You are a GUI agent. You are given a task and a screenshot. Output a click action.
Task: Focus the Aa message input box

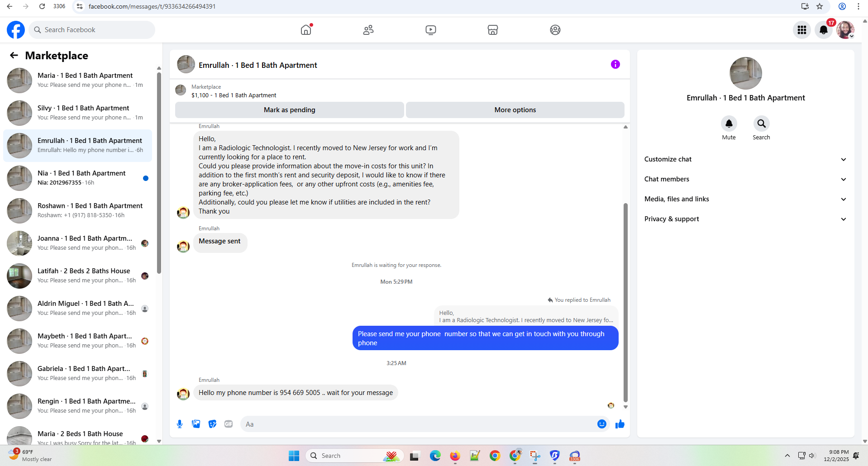[x=419, y=424]
